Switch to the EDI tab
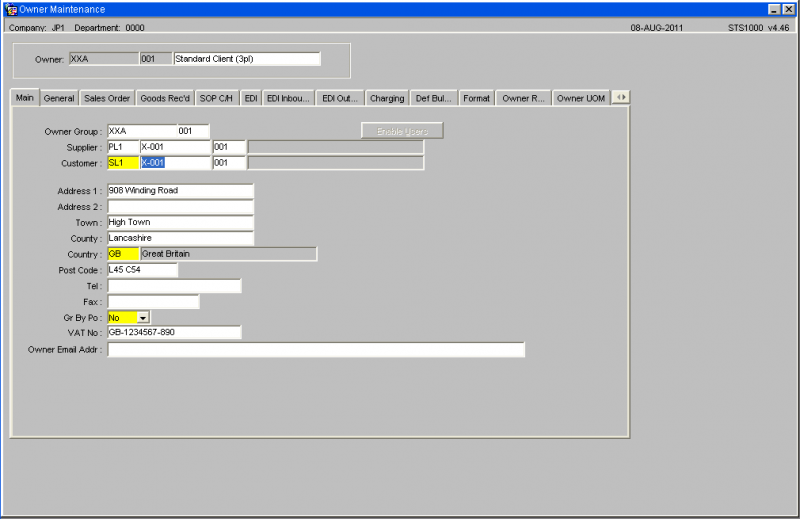The width and height of the screenshot is (800, 519). point(251,98)
